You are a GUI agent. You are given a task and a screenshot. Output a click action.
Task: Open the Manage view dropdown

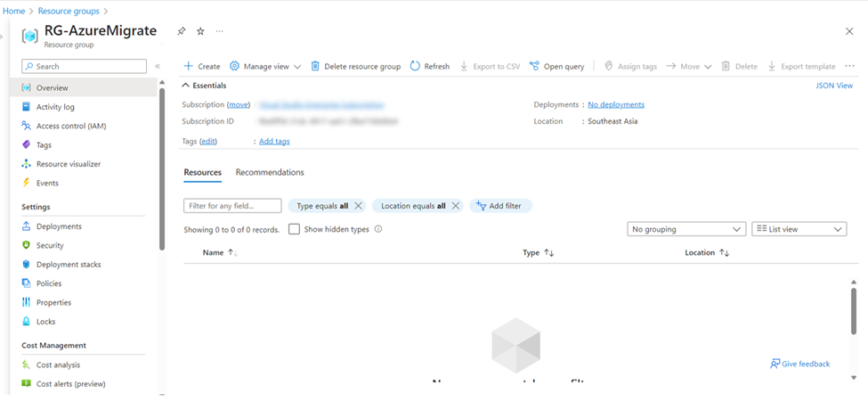pyautogui.click(x=265, y=67)
